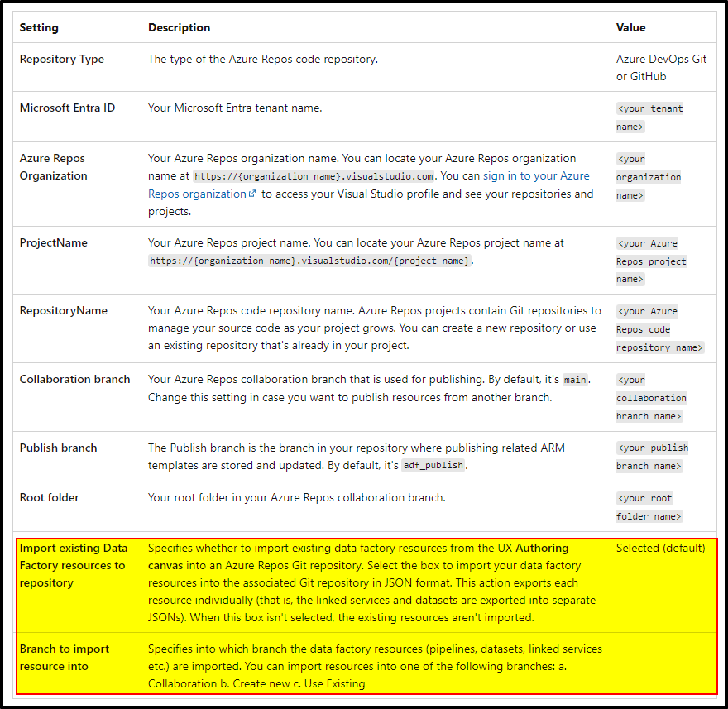Viewport: 728px width, 709px height.
Task: Click the 'adf_publish' inline code text
Action: [433, 465]
